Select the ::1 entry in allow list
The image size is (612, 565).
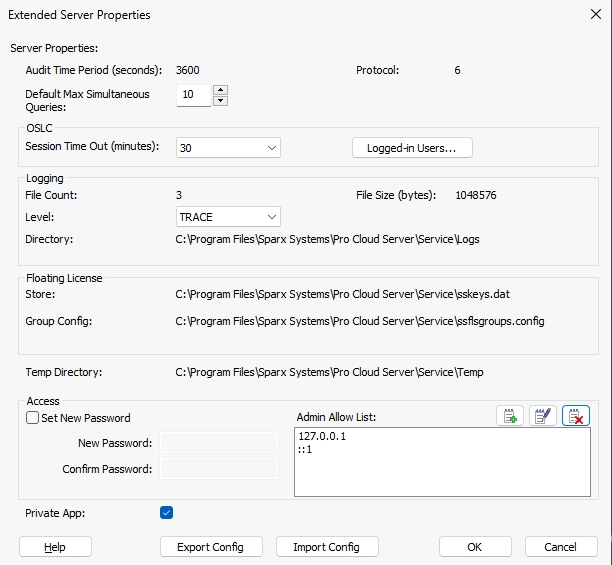306,450
